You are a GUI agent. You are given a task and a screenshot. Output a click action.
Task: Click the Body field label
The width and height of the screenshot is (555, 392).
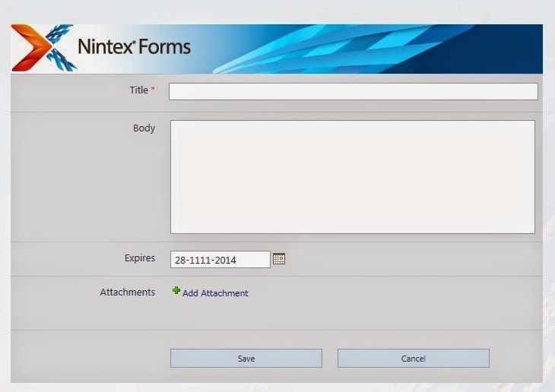144,128
